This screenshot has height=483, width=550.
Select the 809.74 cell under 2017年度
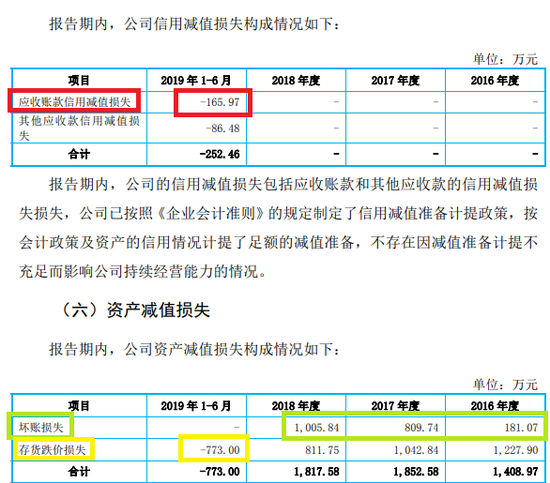click(x=421, y=428)
